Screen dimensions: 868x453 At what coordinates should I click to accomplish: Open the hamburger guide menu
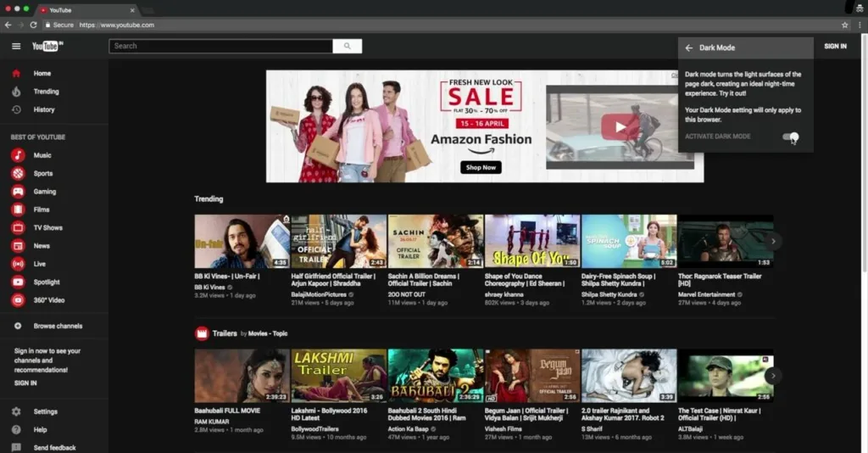[16, 46]
